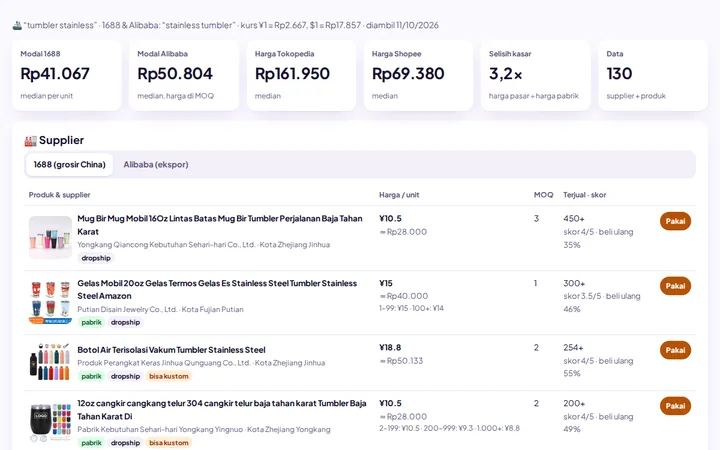Click Pakai for the Gelas Mobil 20oz product
720x450 pixels.
point(675,286)
